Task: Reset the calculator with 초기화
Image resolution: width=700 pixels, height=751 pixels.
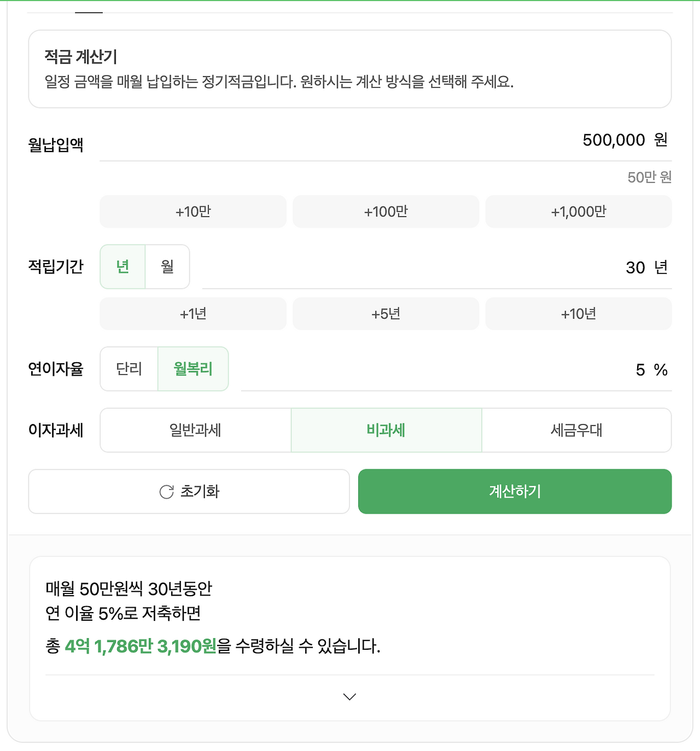Action: click(189, 491)
